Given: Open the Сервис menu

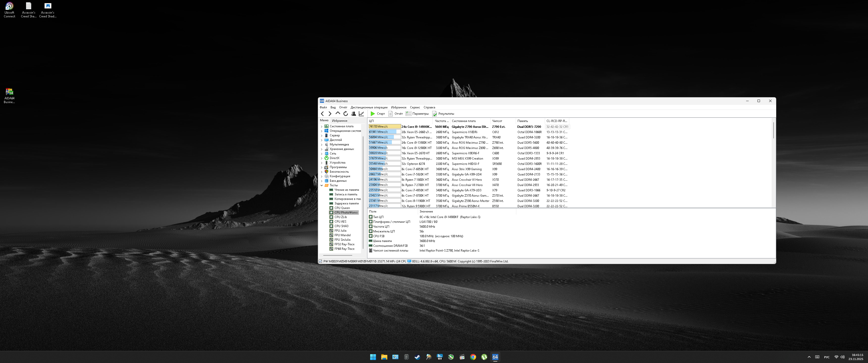Looking at the screenshot, I should [x=415, y=107].
